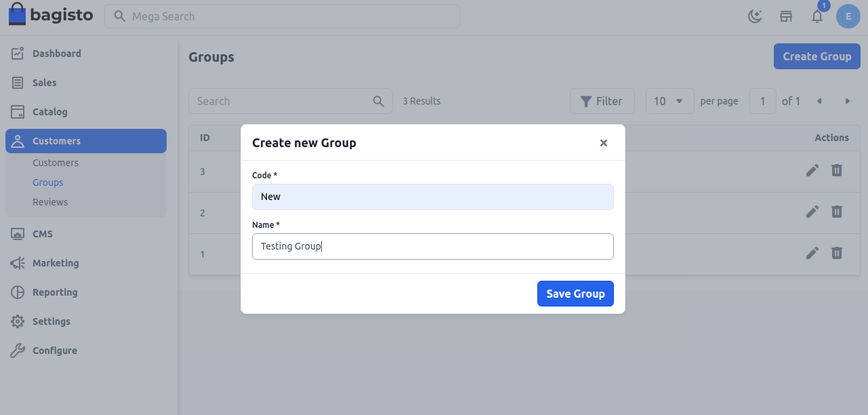Click inside the Name field of the modal
The height and width of the screenshot is (415, 868).
(433, 246)
